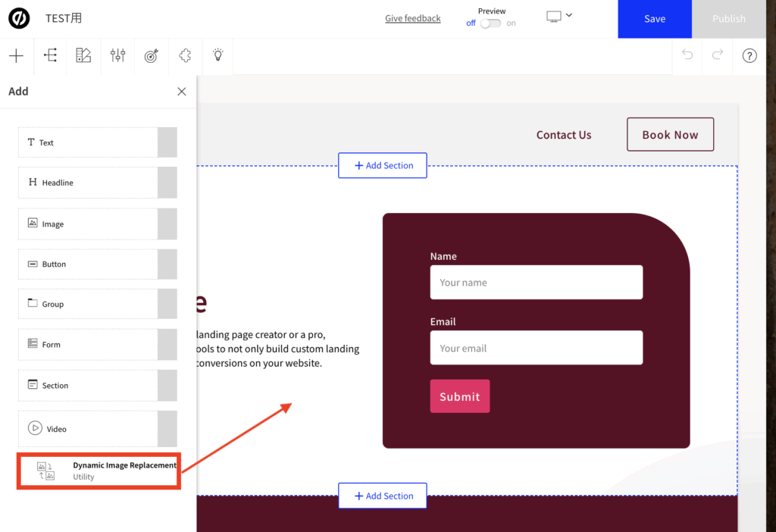Open the settings sliders icon
The height and width of the screenshot is (532, 776).
click(117, 55)
